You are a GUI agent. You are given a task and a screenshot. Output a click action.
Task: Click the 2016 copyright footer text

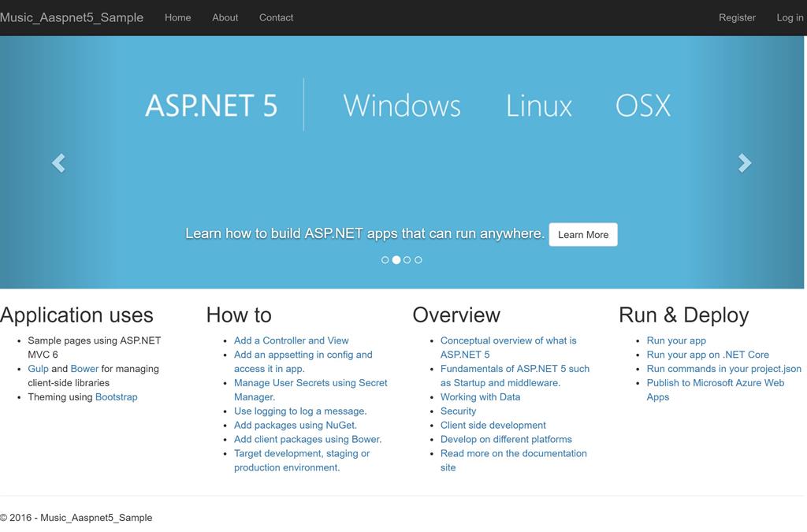point(76,518)
